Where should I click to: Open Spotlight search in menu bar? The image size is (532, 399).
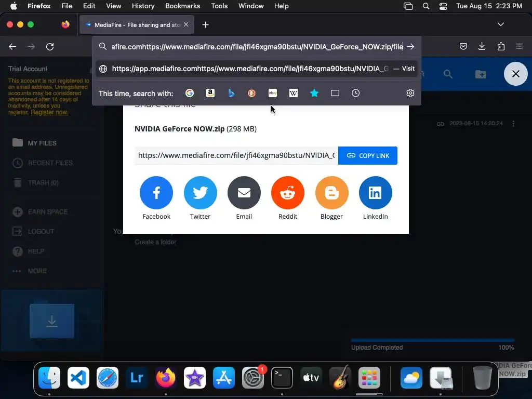tap(426, 6)
